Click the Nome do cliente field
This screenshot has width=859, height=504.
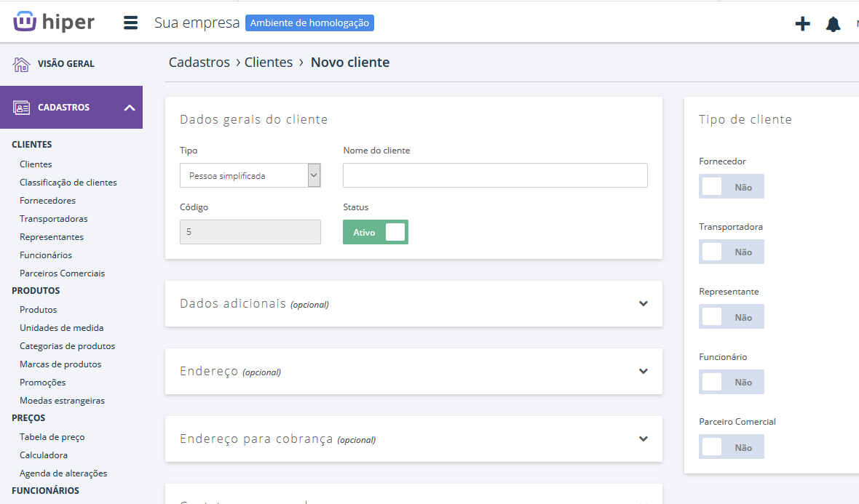(x=495, y=175)
